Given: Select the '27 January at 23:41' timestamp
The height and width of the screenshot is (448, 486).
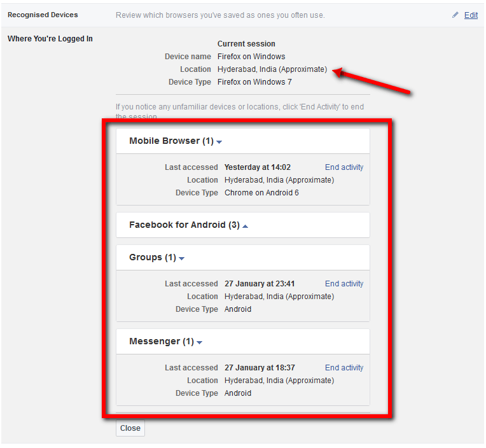Looking at the screenshot, I should [260, 283].
